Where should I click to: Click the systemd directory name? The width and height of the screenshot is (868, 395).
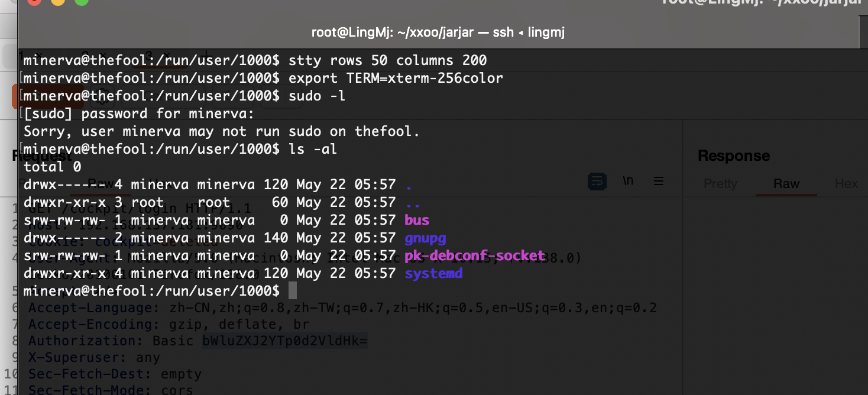click(433, 273)
